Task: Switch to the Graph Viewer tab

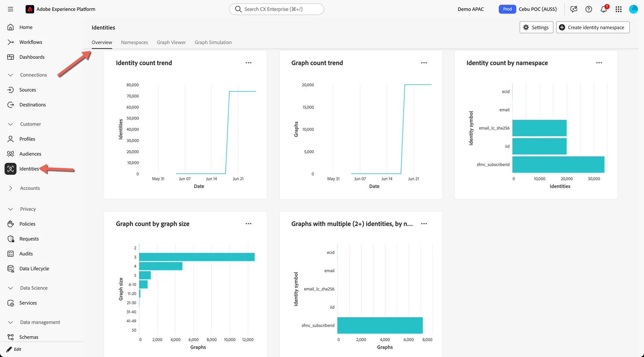Action: point(171,42)
